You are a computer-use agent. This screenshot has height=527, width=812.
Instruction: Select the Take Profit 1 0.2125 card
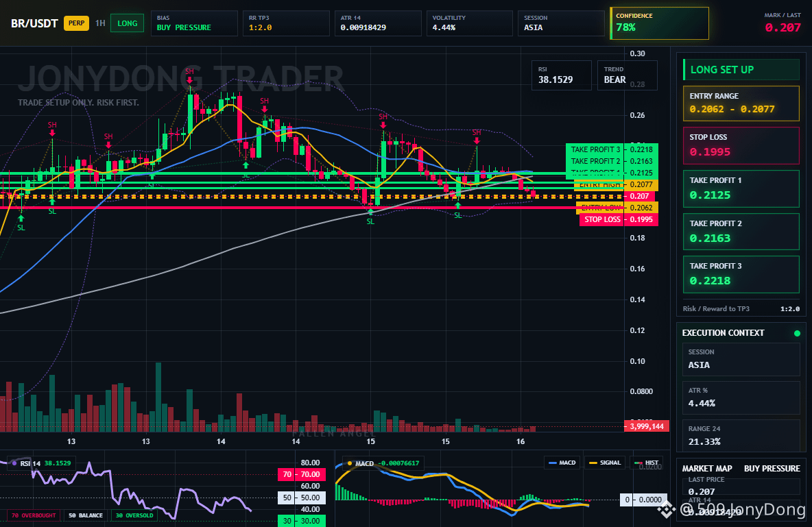(741, 188)
